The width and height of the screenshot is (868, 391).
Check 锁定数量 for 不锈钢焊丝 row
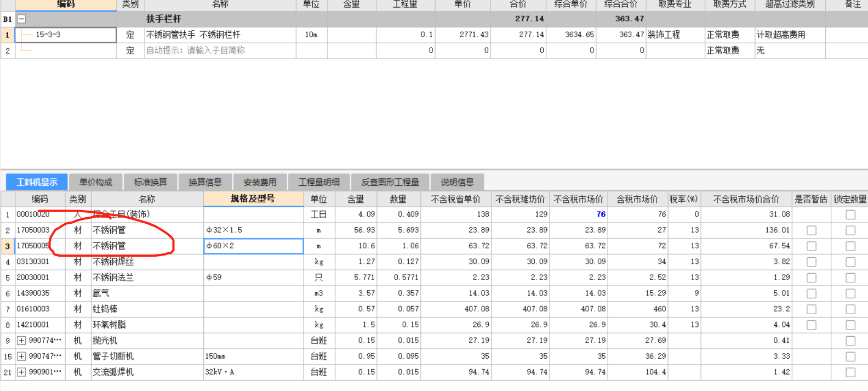850,262
